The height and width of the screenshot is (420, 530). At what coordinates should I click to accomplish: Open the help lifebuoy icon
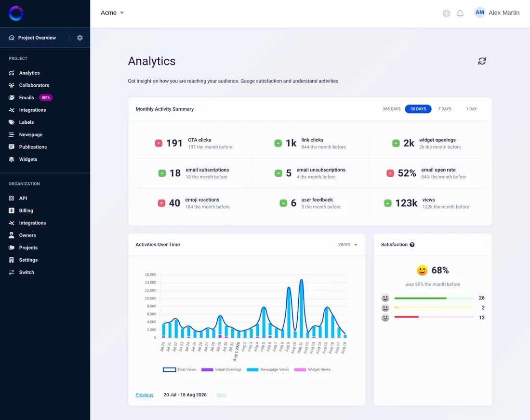click(x=447, y=13)
